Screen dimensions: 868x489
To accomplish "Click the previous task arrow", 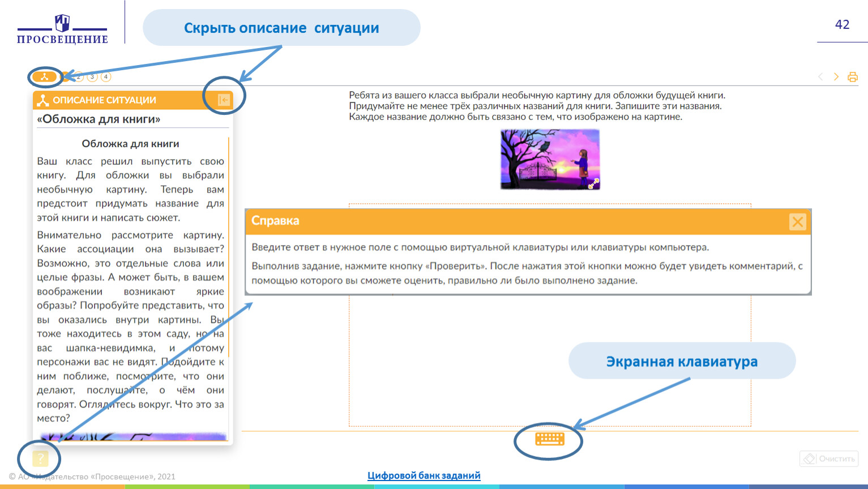I will click(820, 76).
